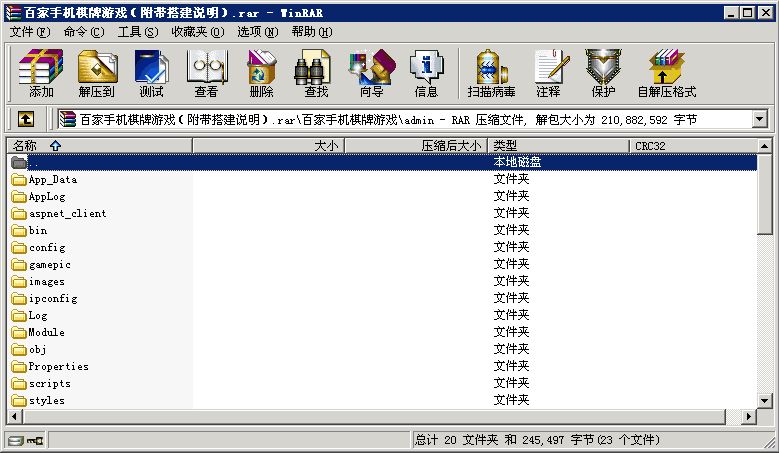Screen dimensions: 779x453
Task: Click the 添加 (Add) toolbar icon
Action: click(x=41, y=75)
